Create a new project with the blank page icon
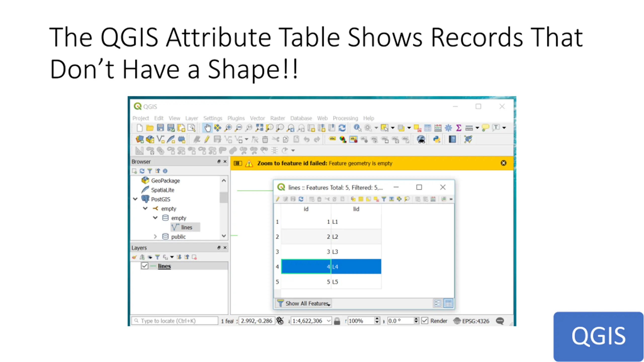The width and height of the screenshot is (644, 362). [x=139, y=128]
